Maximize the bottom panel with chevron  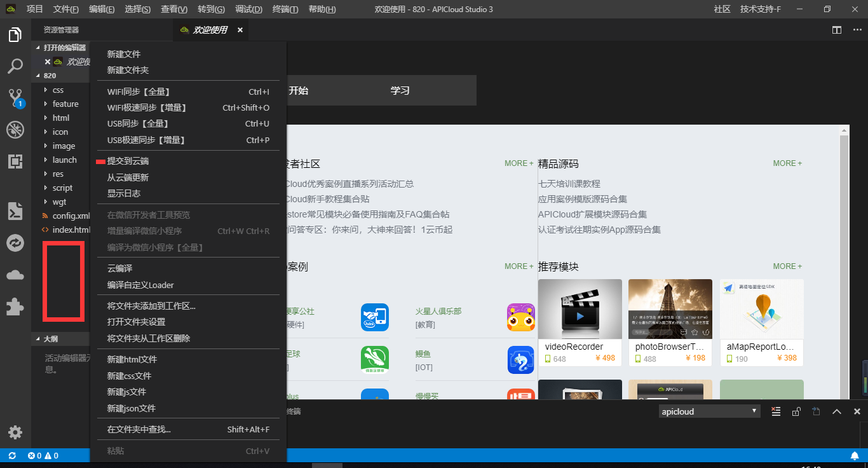[837, 411]
